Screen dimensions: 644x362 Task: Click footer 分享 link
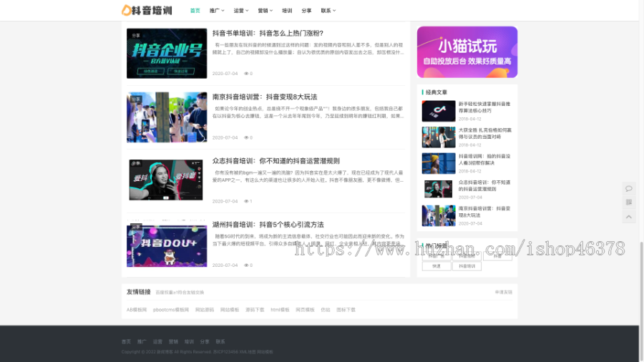[205, 341]
